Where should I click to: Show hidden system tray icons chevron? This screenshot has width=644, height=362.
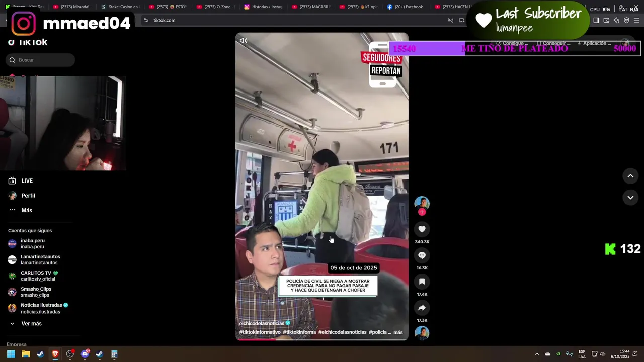tap(537, 354)
